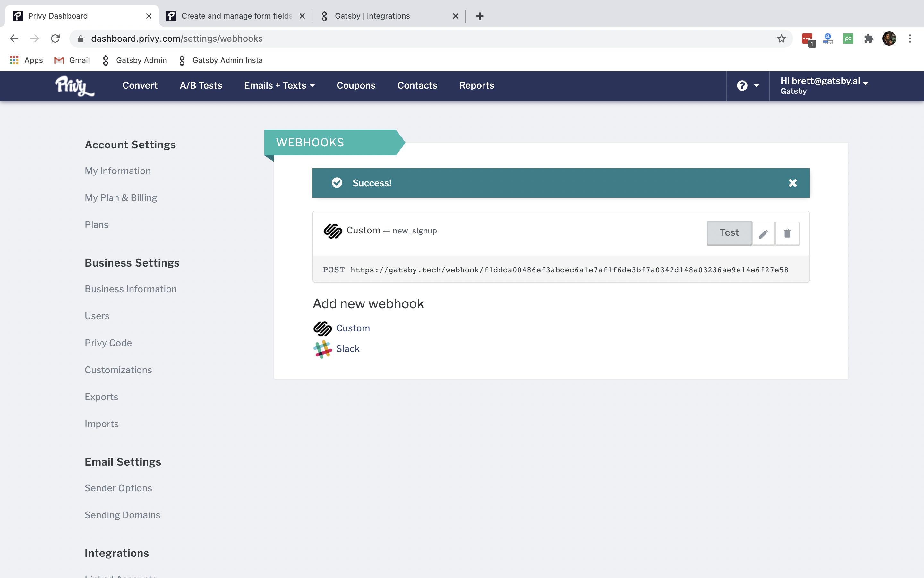Open the blue person extension icon
The width and height of the screenshot is (924, 578).
tap(827, 39)
